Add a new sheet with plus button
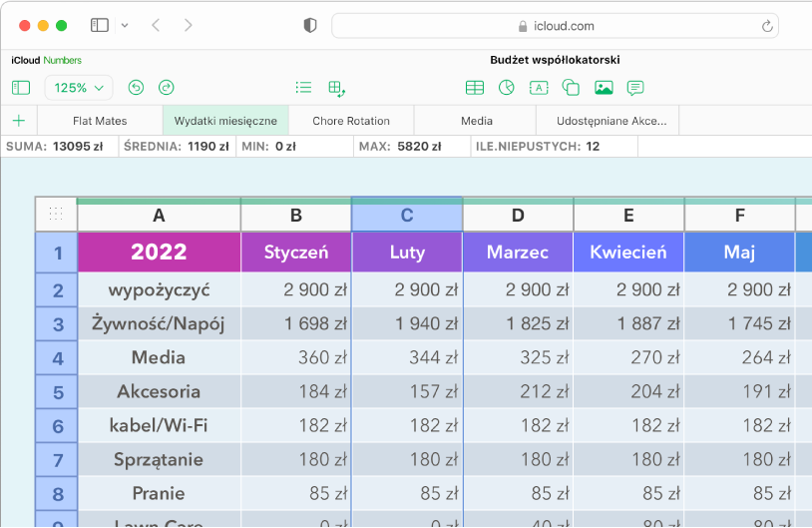Viewport: 812px width, 528px height. point(18,121)
